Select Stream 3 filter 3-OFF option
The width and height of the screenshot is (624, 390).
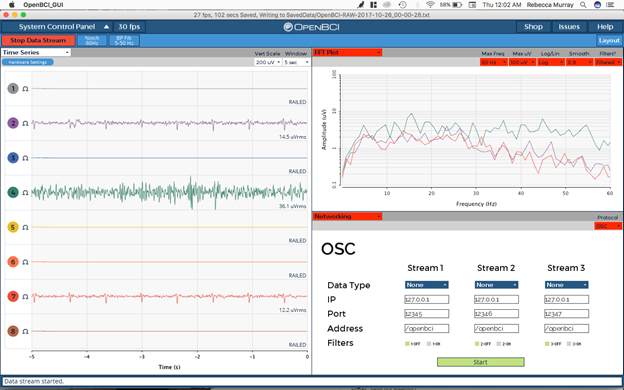coord(547,343)
